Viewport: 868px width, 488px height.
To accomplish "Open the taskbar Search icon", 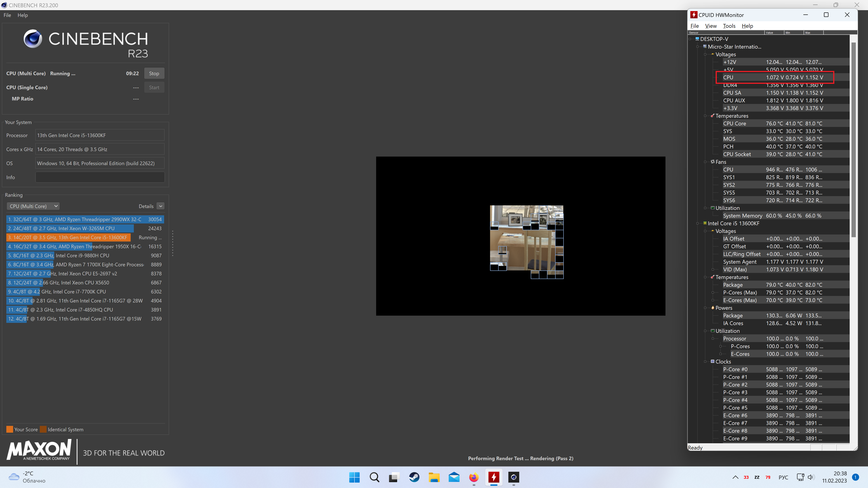I will tap(374, 477).
